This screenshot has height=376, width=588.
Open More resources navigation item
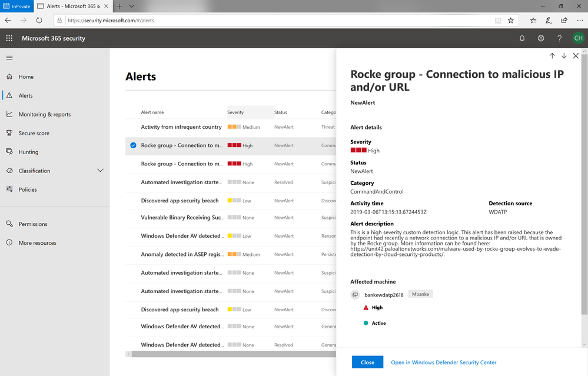pyautogui.click(x=55, y=242)
